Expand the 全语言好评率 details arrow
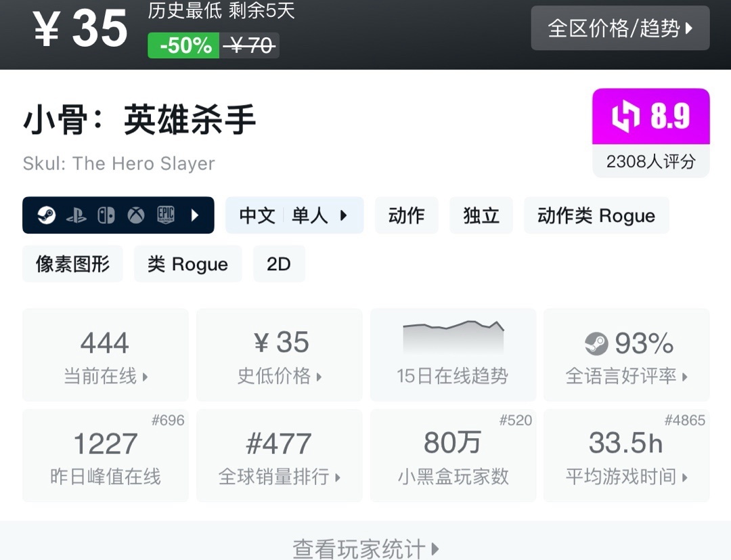The height and width of the screenshot is (560, 731). coord(685,376)
